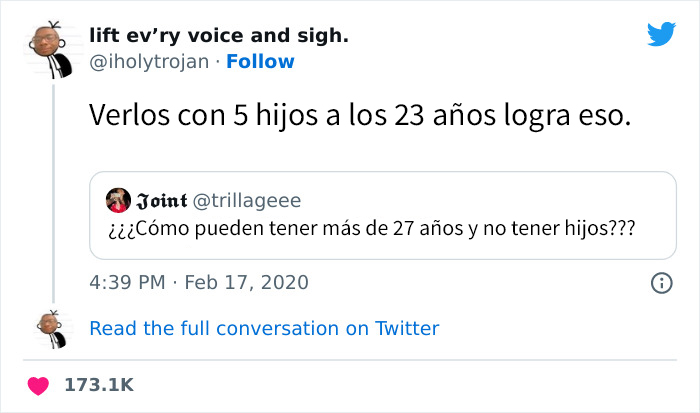Image resolution: width=700 pixels, height=413 pixels.
Task: Click the @iholytrojan handle
Action: pos(151,62)
